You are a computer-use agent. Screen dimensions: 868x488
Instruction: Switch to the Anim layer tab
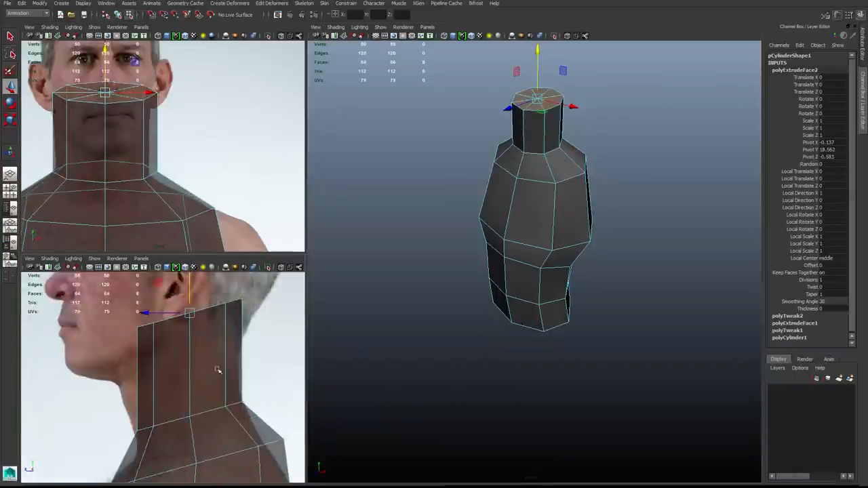(x=829, y=359)
